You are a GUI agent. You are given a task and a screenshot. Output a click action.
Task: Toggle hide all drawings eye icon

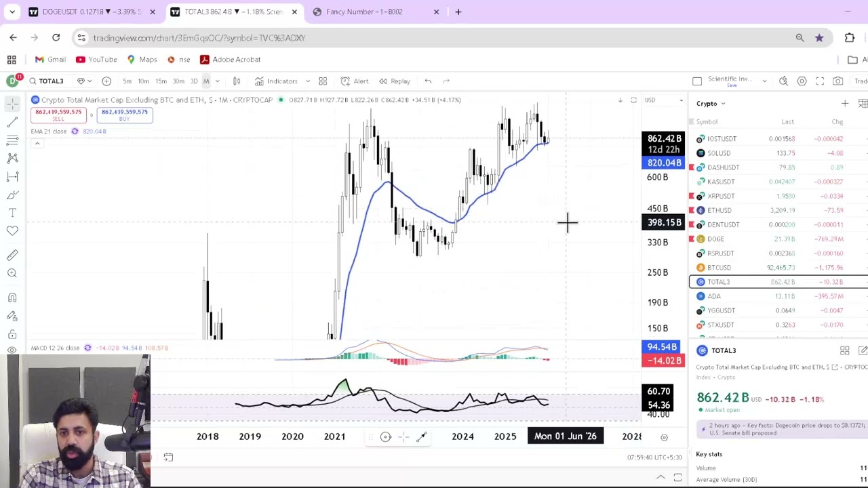click(x=12, y=350)
